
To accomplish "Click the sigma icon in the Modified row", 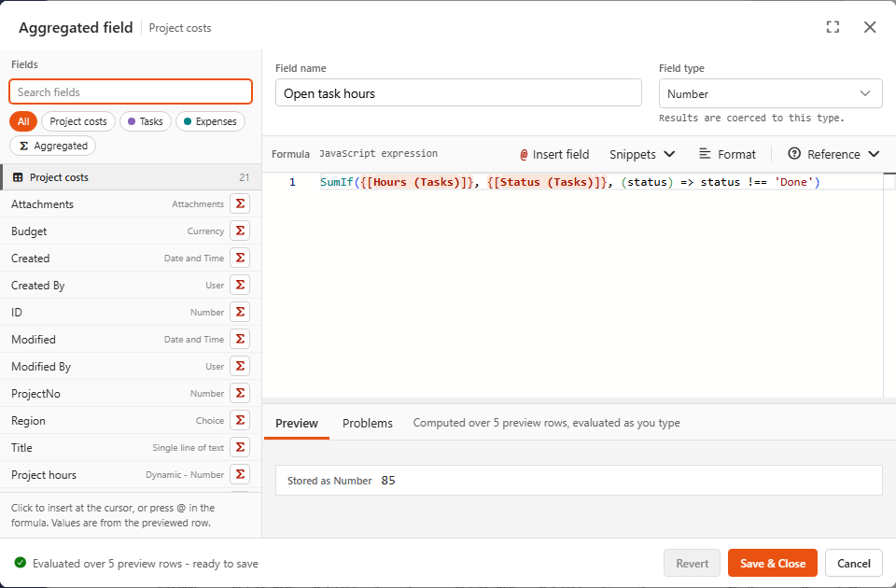I will (240, 339).
